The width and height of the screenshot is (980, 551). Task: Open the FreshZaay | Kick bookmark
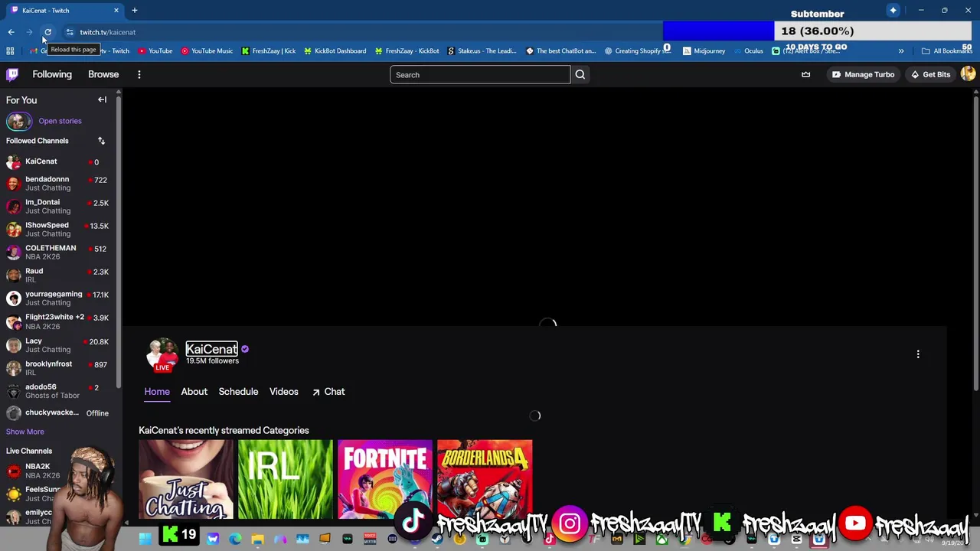tap(269, 51)
